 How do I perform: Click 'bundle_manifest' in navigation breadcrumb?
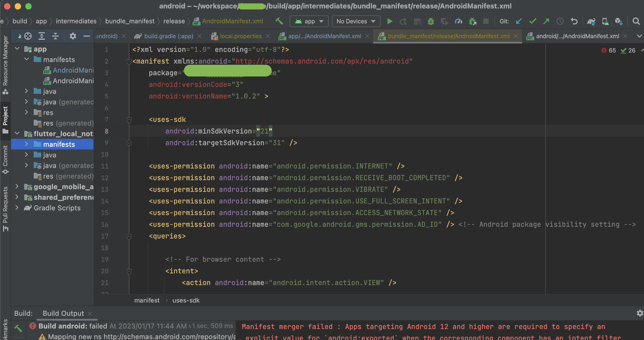pyautogui.click(x=130, y=21)
